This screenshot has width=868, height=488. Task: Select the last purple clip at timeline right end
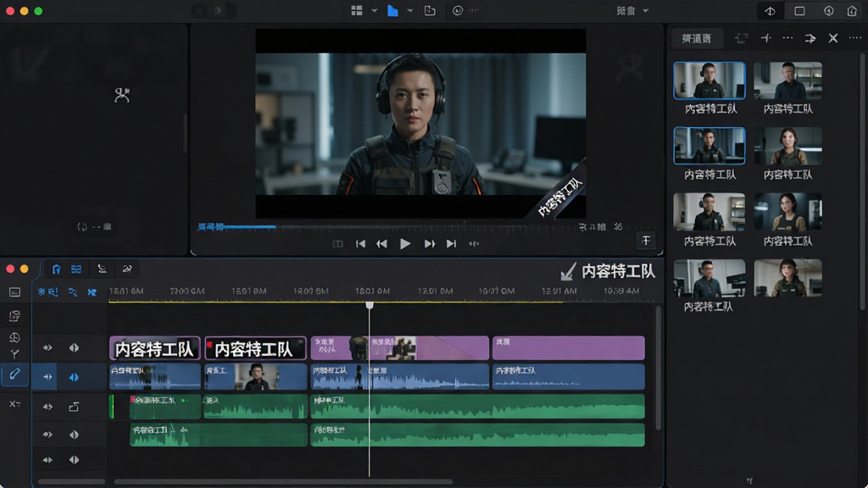coord(569,348)
